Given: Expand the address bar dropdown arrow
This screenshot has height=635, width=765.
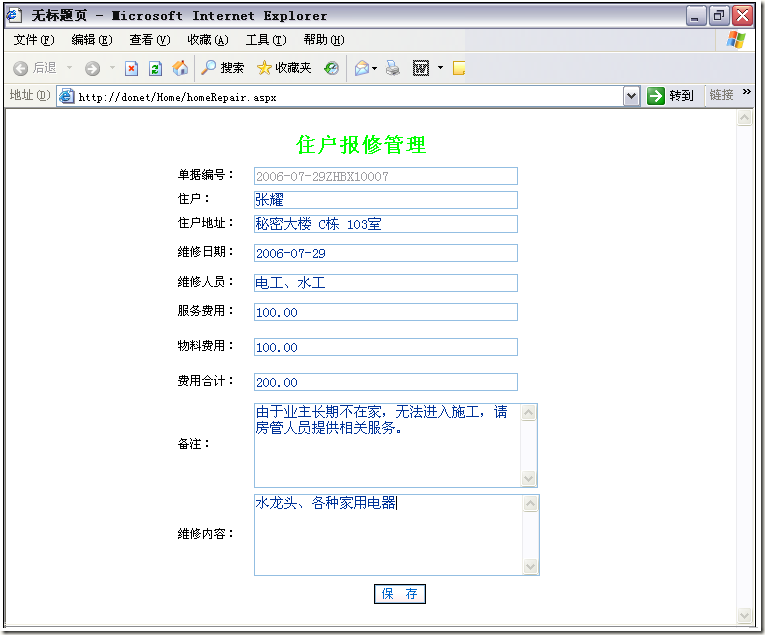Looking at the screenshot, I should [x=631, y=96].
